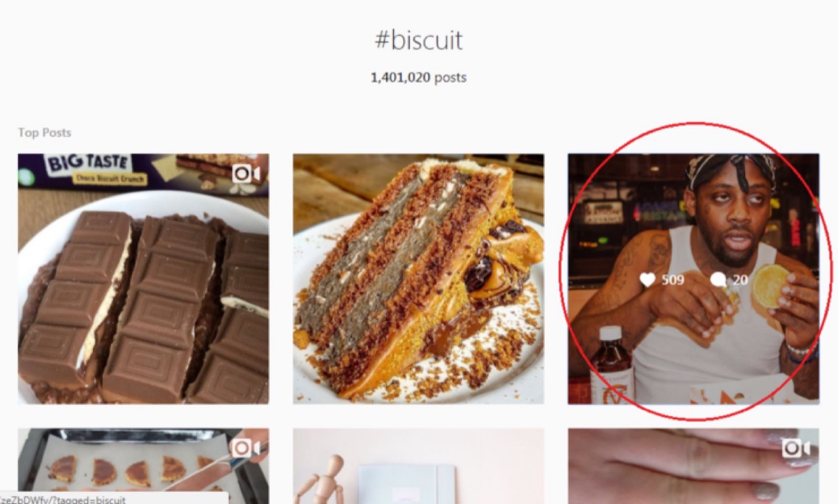Viewport: 838px width, 504px height.
Task: Open the layered cake slice post
Action: pos(418,279)
